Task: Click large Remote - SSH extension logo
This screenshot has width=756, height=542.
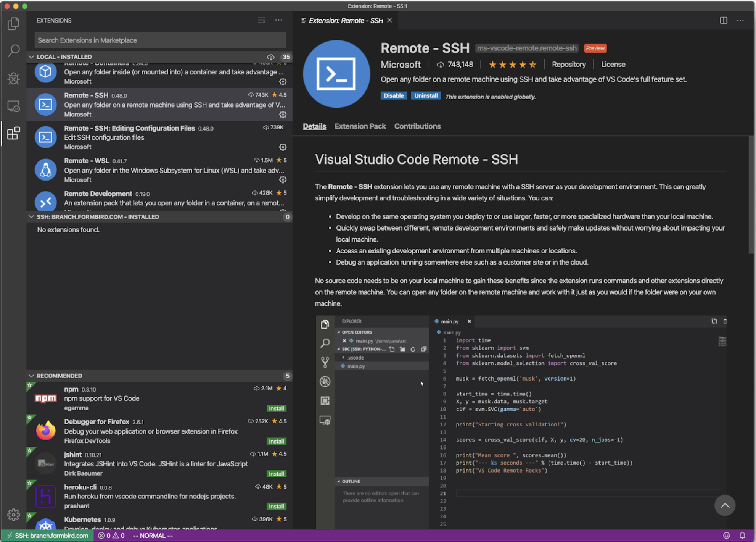Action: click(x=336, y=74)
